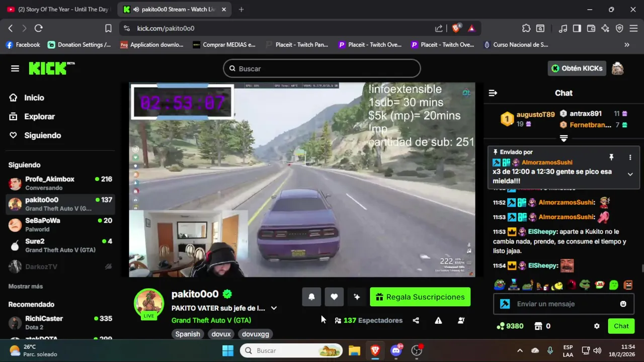Open SeBaPoWa channel in sidebar
Screen dimensions: 644x362
coord(60,224)
